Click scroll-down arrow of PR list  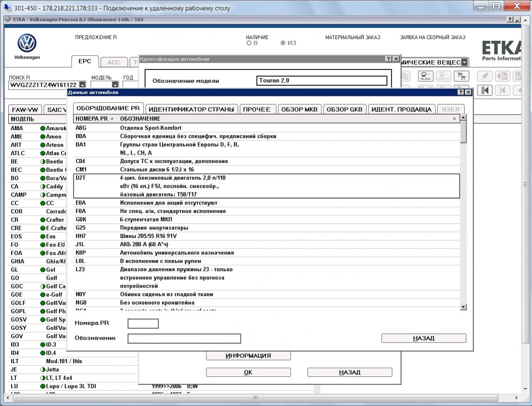click(463, 307)
